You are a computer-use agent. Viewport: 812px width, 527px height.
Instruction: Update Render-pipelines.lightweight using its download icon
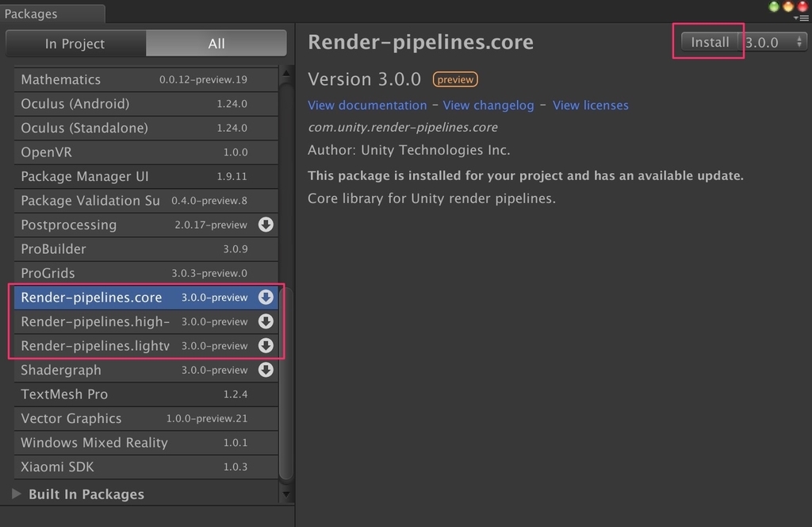click(266, 345)
